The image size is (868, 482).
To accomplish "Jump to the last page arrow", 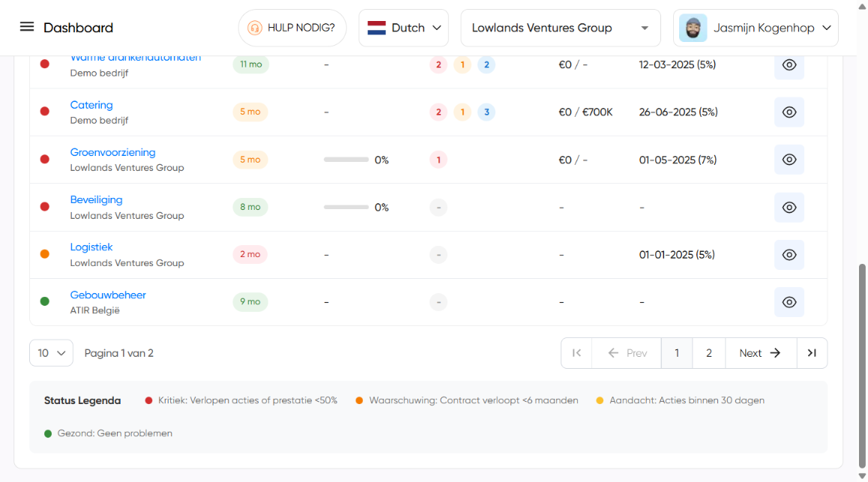I will click(812, 353).
